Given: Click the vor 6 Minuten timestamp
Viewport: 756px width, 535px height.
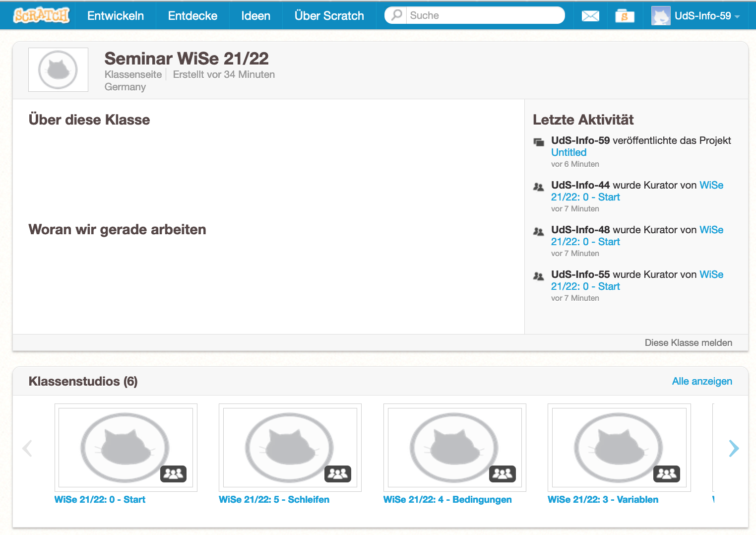Looking at the screenshot, I should pyautogui.click(x=575, y=164).
